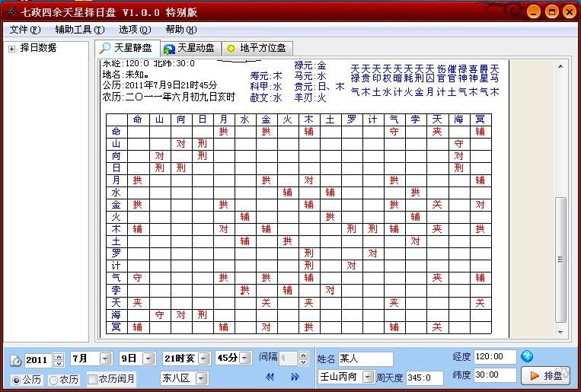
Task: Open the month dropdown showing 7月
Action: [106, 359]
